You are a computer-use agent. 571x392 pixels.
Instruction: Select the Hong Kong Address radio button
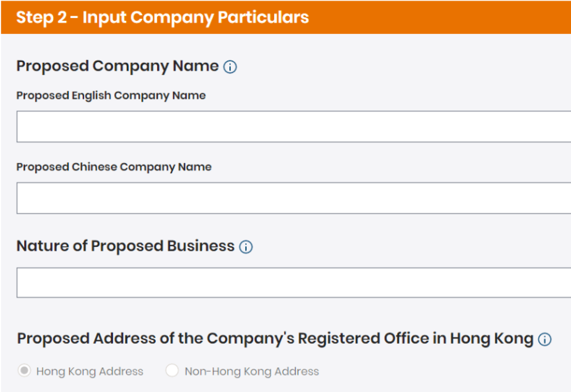(24, 370)
